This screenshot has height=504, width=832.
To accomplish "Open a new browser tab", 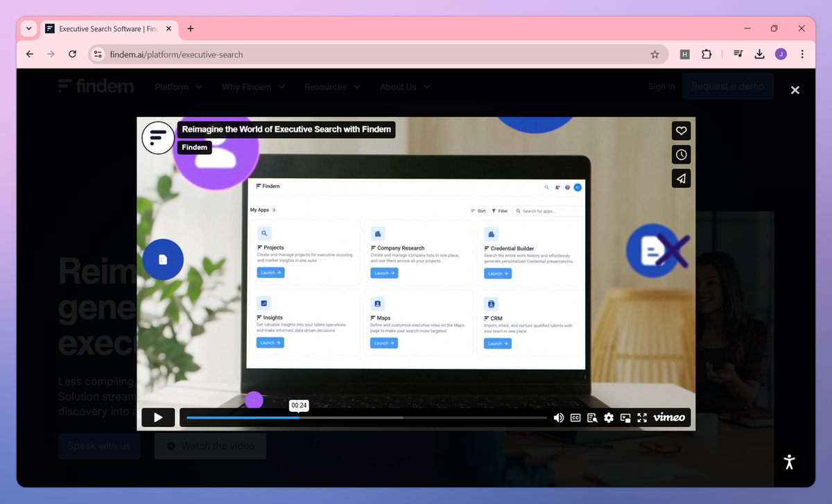I will click(x=191, y=28).
